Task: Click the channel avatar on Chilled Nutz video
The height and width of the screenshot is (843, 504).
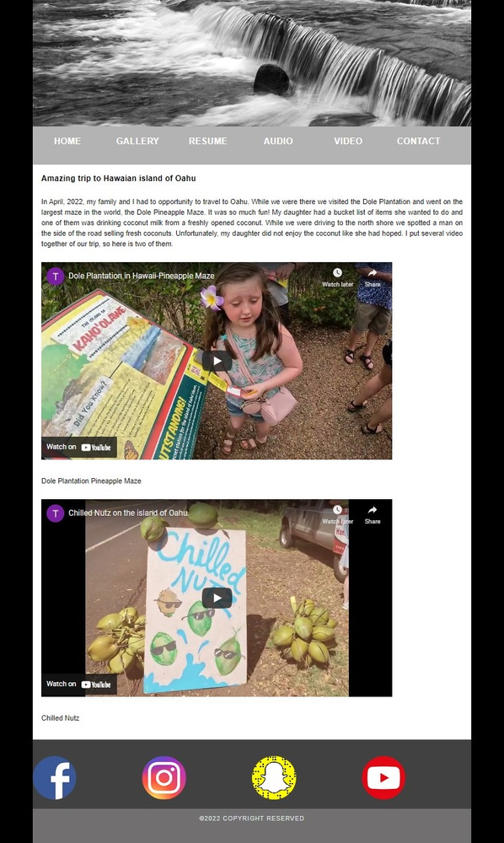Action: tap(56, 513)
